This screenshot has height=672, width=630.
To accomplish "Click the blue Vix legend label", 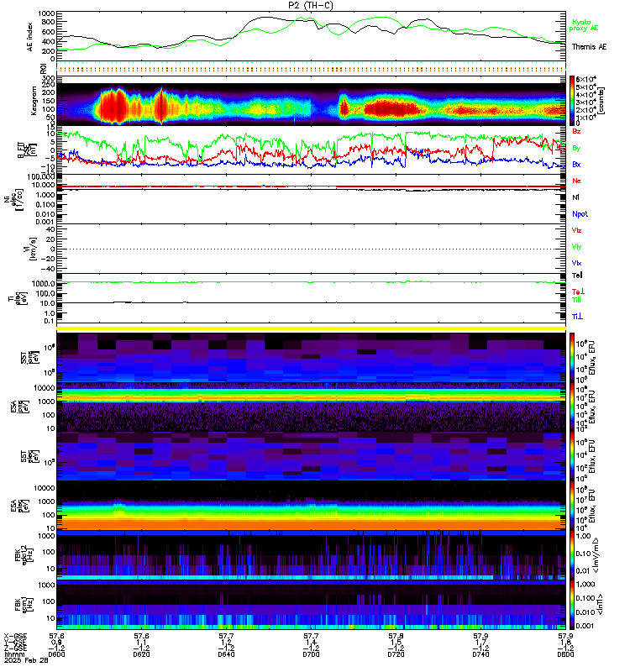I will click(x=576, y=263).
